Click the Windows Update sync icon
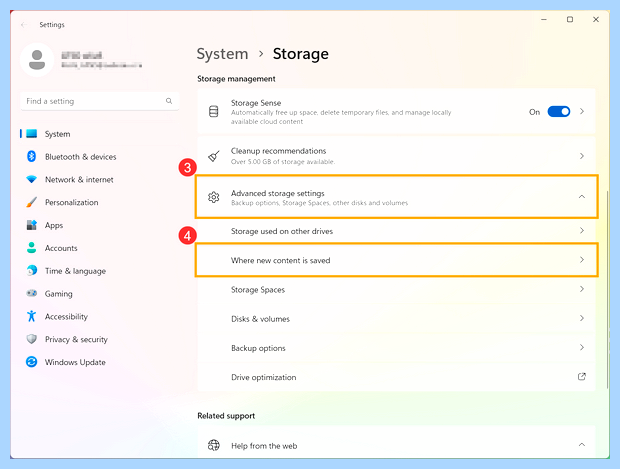 (x=31, y=362)
